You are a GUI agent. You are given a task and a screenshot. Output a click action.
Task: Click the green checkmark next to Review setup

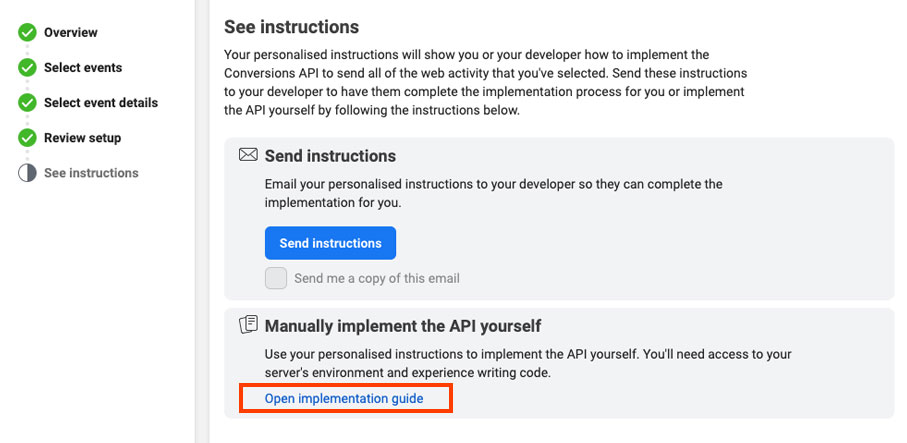pos(27,138)
